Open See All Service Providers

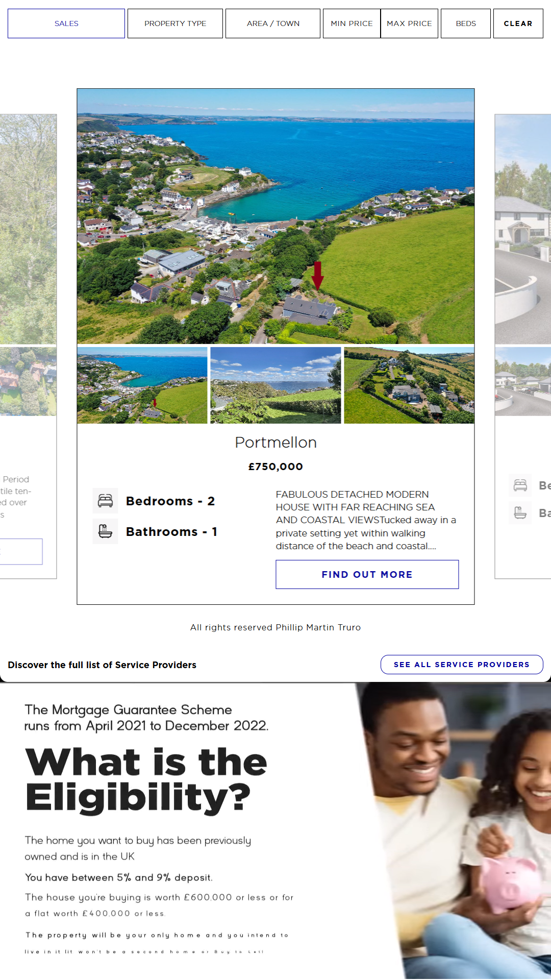[x=462, y=665]
